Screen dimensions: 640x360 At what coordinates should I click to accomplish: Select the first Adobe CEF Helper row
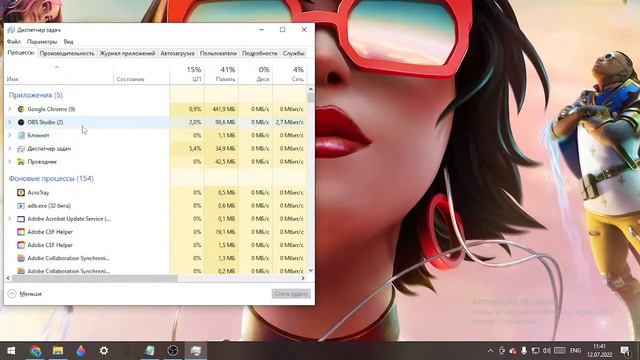[156, 232]
